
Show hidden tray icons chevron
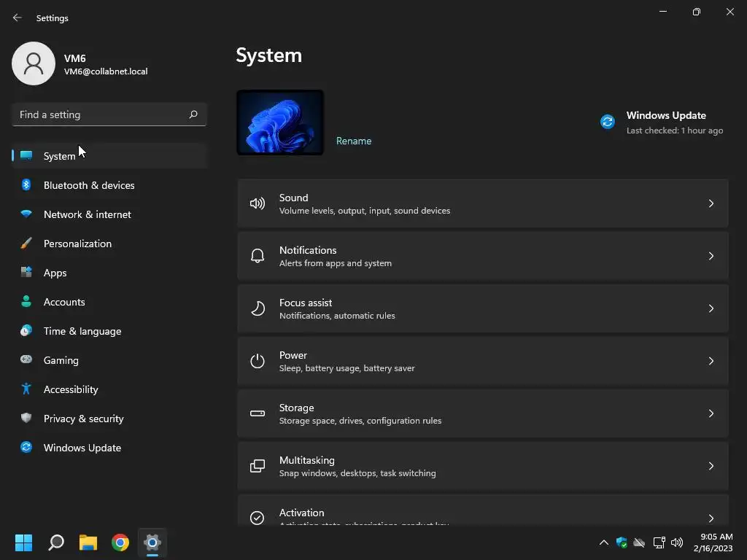(x=603, y=542)
